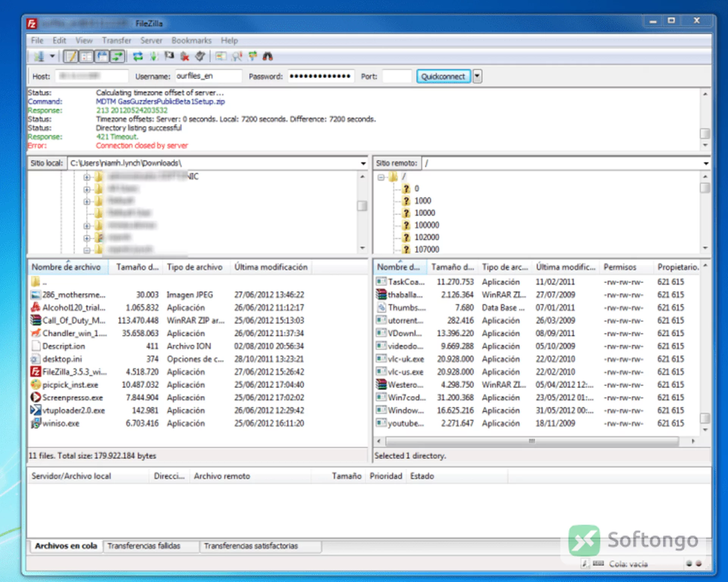Toggle directory comparison magnifier icon
Screen dimensions: 728x582
click(x=237, y=57)
